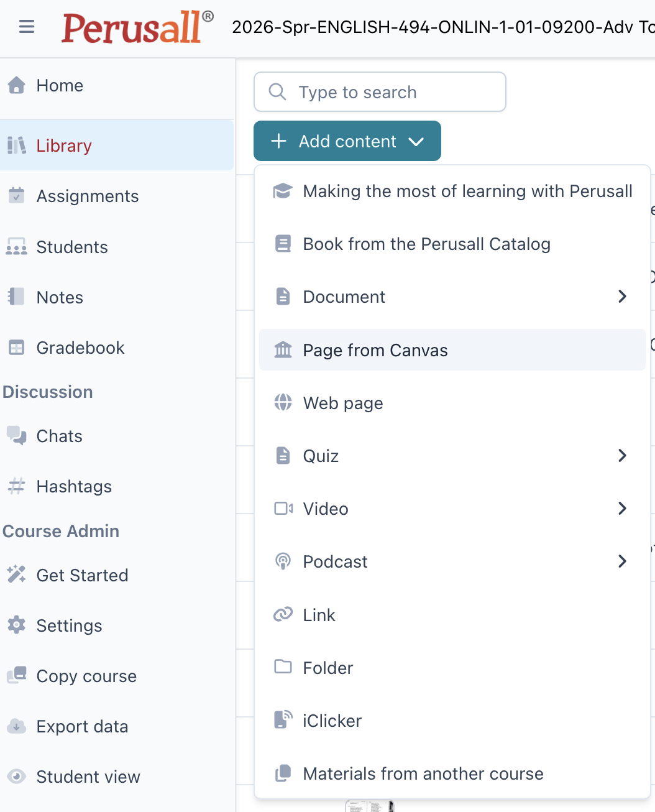Open Assignments in the sidebar
This screenshot has width=655, height=812.
(87, 196)
